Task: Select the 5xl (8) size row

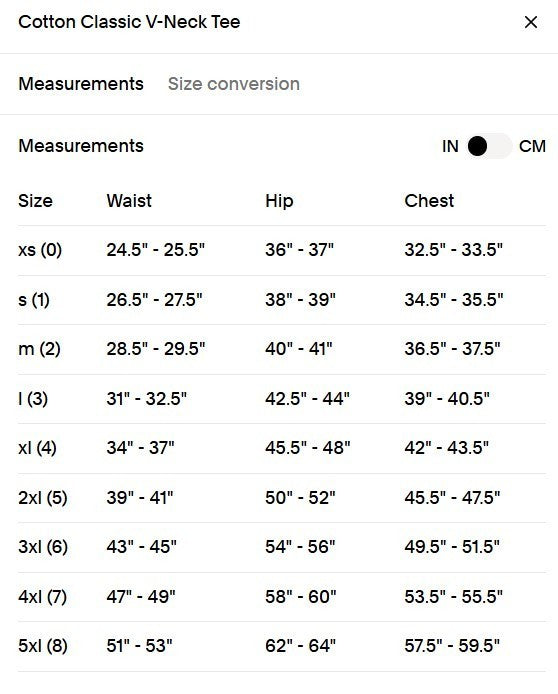Action: [x=282, y=646]
